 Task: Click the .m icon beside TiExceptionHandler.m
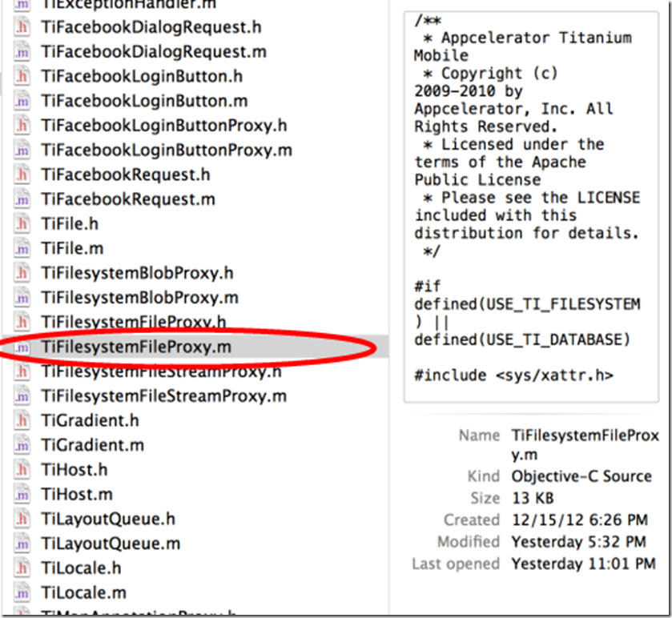point(20,5)
